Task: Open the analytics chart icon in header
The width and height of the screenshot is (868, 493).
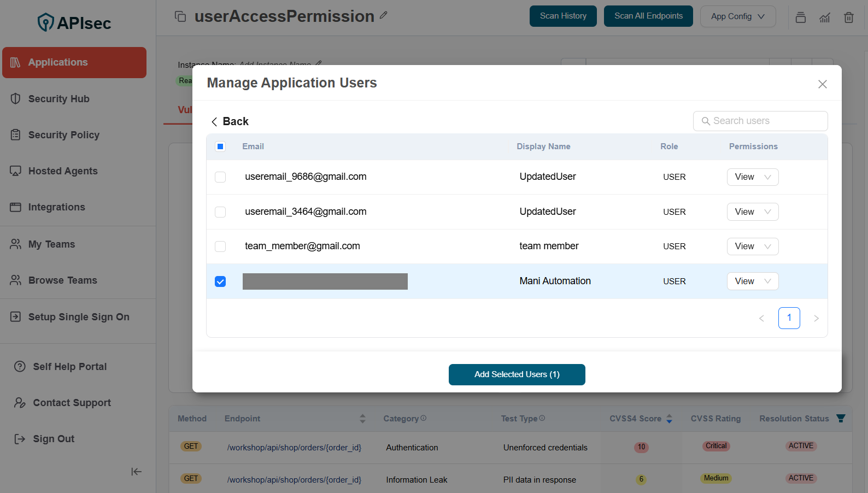Action: [825, 17]
